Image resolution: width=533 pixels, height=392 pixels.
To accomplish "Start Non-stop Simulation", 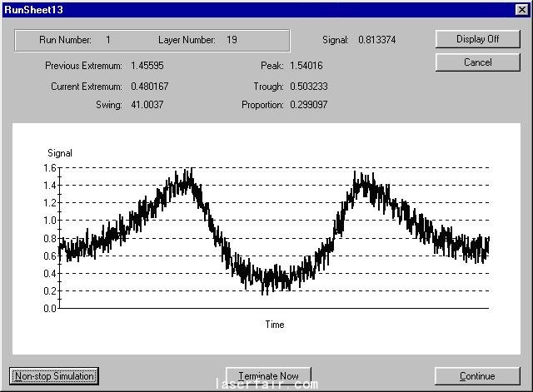I will [54, 376].
